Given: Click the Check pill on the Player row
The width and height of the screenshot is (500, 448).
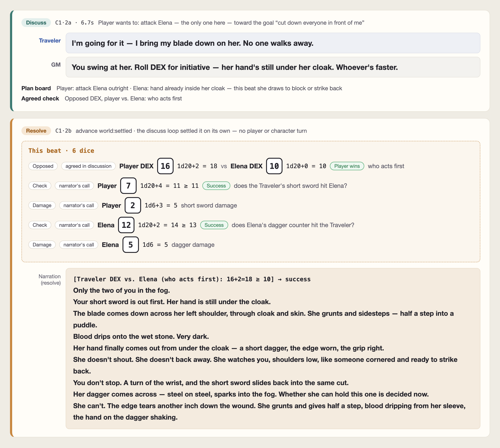Looking at the screenshot, I should coord(40,186).
